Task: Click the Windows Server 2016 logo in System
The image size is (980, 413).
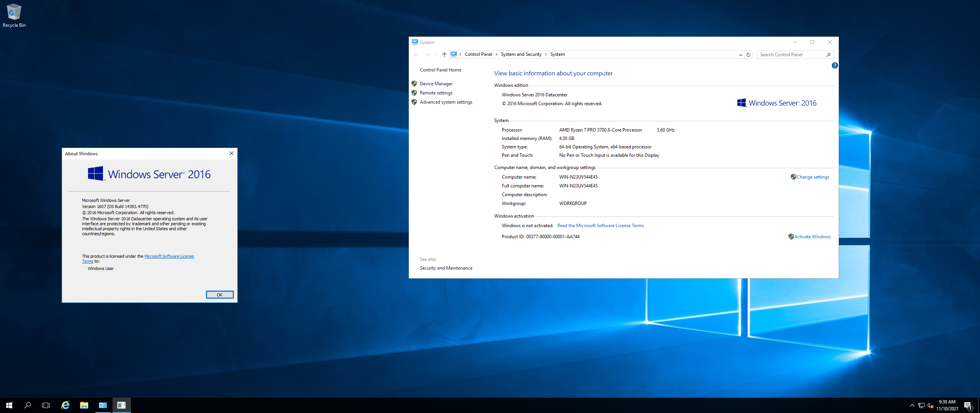Action: pyautogui.click(x=777, y=103)
